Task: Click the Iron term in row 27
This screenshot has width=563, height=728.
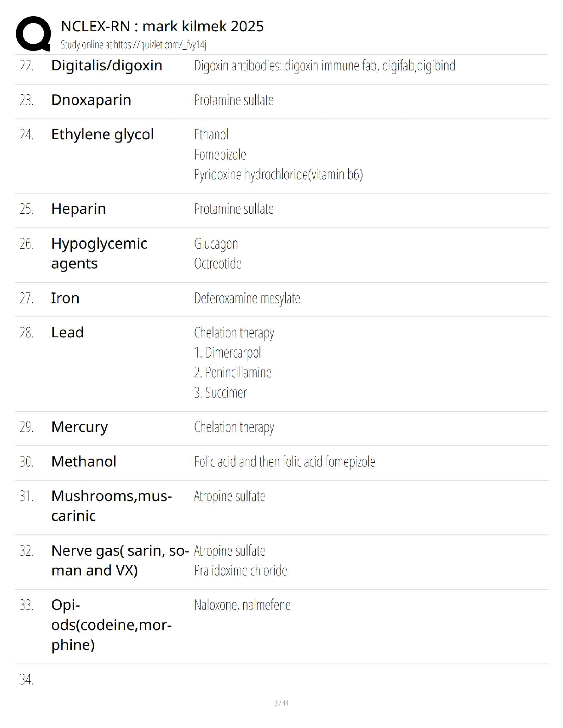Action: [x=65, y=298]
